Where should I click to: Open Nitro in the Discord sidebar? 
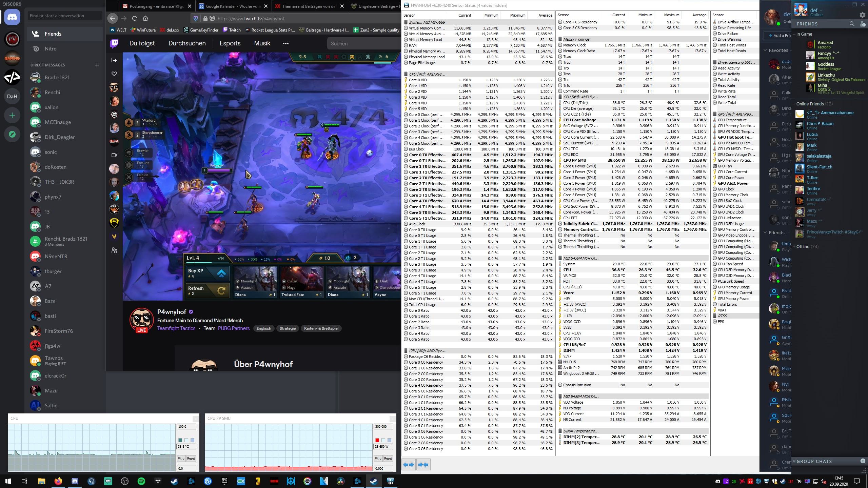(65, 49)
